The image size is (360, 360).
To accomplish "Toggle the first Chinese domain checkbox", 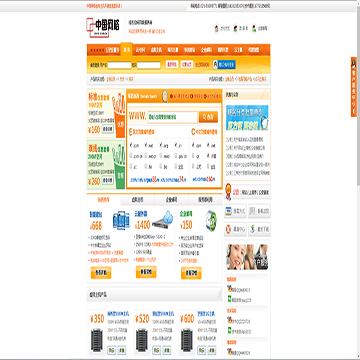I will 194,145.
